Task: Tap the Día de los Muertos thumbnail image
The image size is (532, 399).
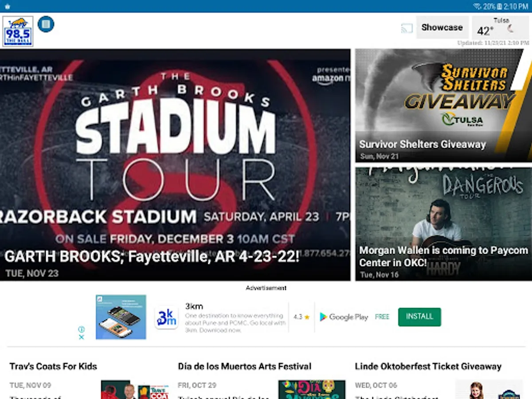Action: tap(312, 390)
